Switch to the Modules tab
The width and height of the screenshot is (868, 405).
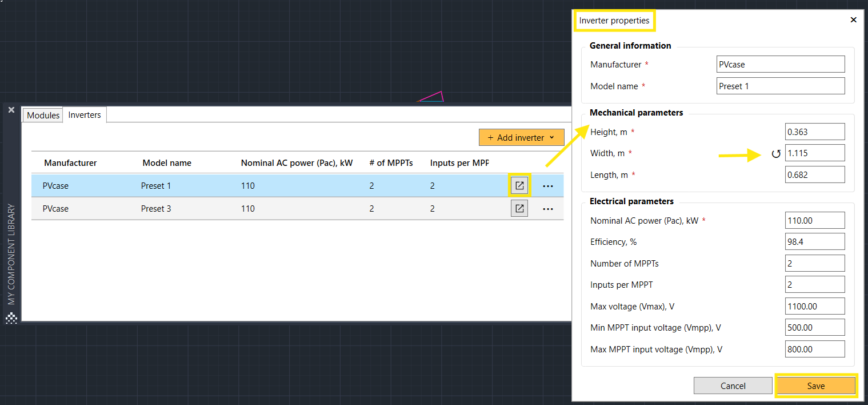click(43, 115)
